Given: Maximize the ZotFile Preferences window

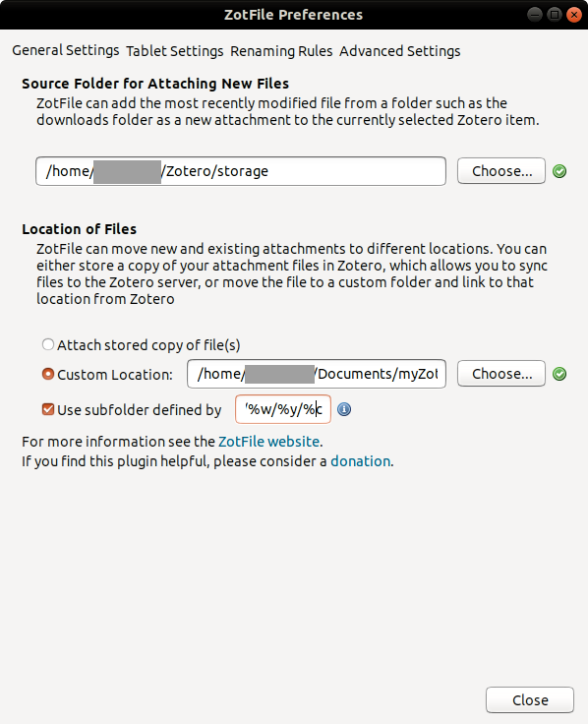Looking at the screenshot, I should click(x=555, y=15).
